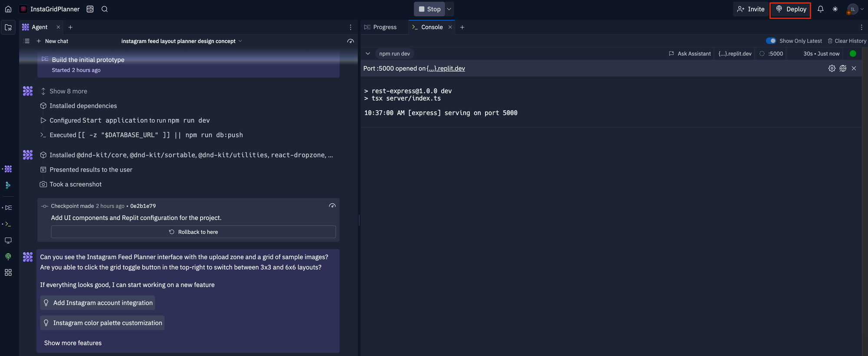This screenshot has width=868, height=356.
Task: Dismiss the port opened notice
Action: (854, 69)
